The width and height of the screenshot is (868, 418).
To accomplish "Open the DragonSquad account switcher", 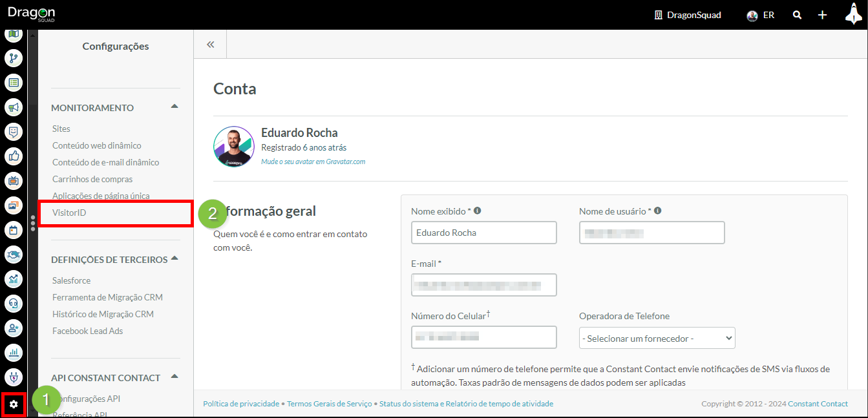I will [687, 15].
